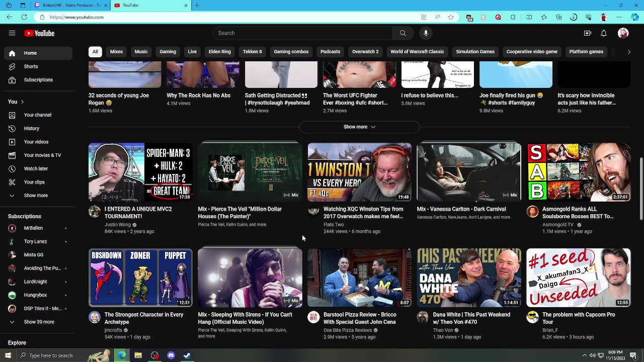Expand the Show more sidebar section

pos(38,196)
